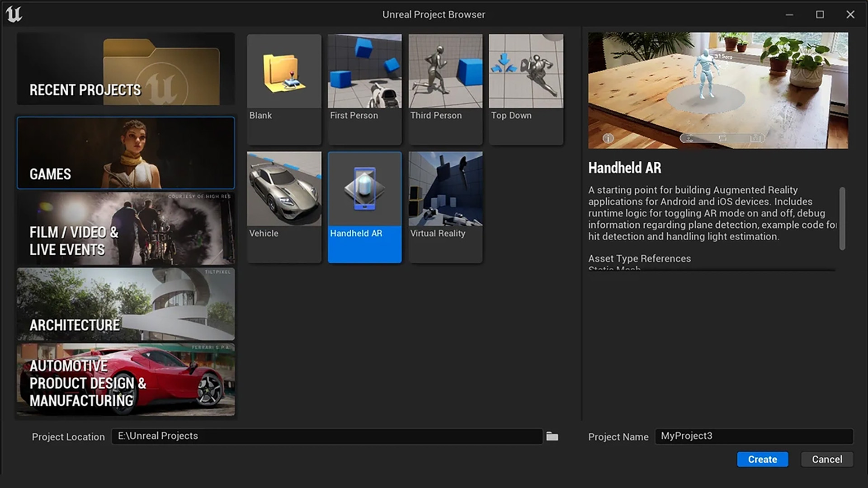The width and height of the screenshot is (868, 488).
Task: Click the Cancel button
Action: click(x=826, y=459)
